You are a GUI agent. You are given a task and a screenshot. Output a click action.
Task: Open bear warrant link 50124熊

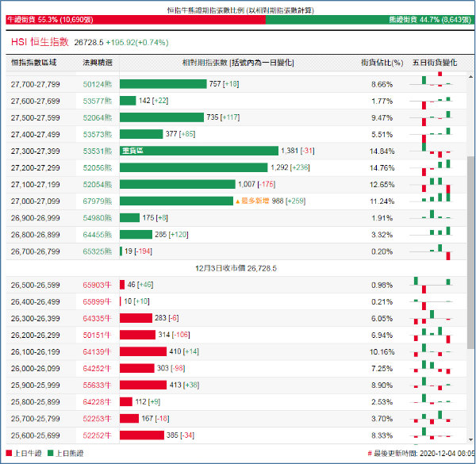click(98, 84)
